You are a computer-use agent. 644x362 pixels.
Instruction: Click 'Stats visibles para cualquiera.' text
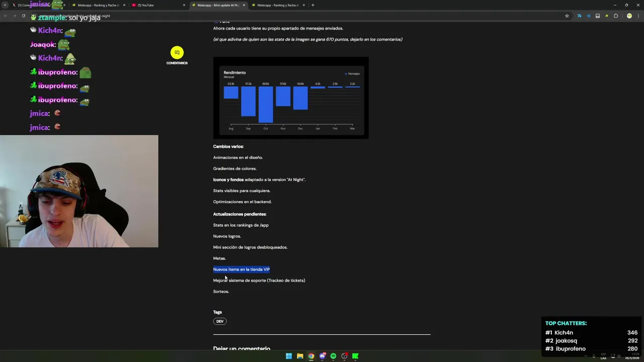tap(242, 191)
